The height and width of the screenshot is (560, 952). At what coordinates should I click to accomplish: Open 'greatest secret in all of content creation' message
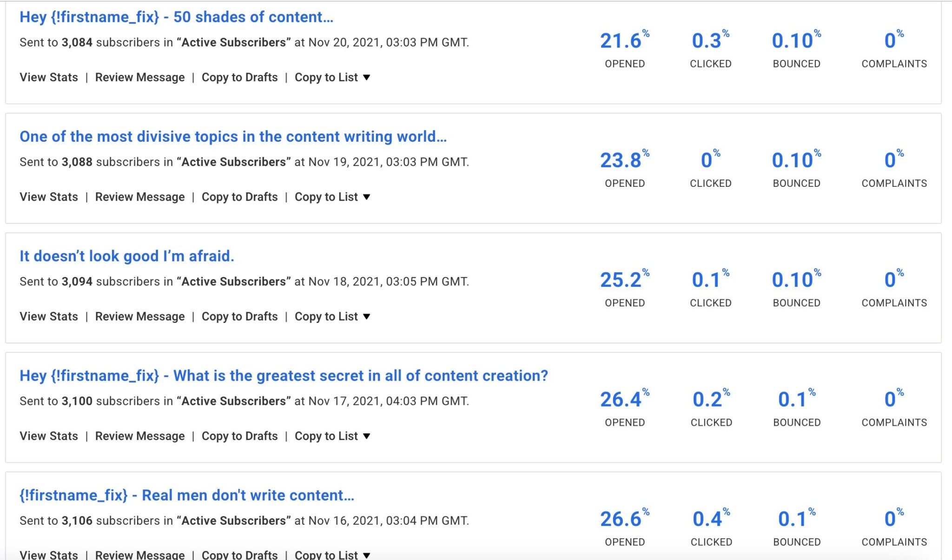point(284,376)
